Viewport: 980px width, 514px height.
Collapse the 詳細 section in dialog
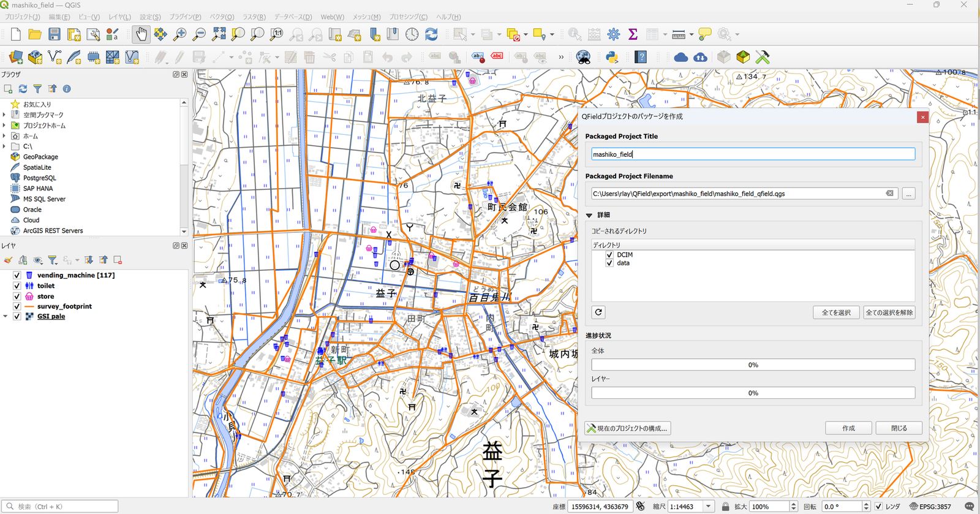pos(589,215)
